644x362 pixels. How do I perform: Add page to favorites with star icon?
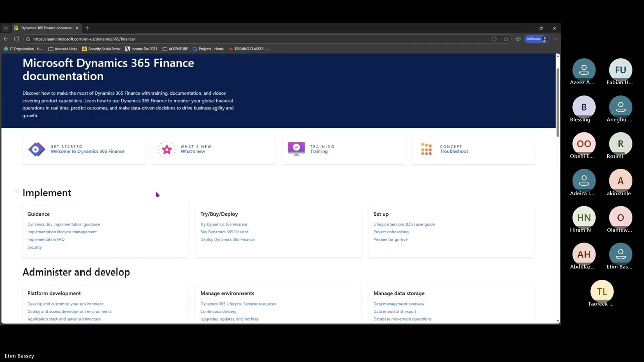point(506,39)
